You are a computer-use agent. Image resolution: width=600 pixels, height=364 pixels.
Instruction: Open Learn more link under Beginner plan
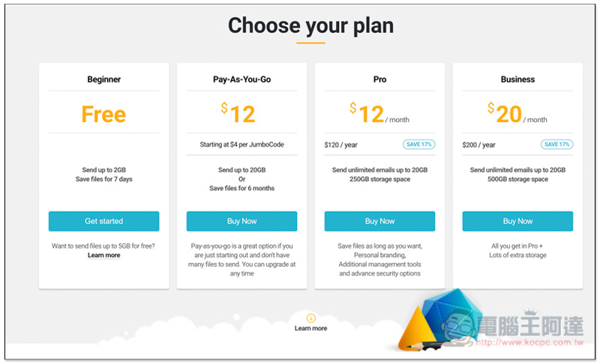click(x=103, y=255)
